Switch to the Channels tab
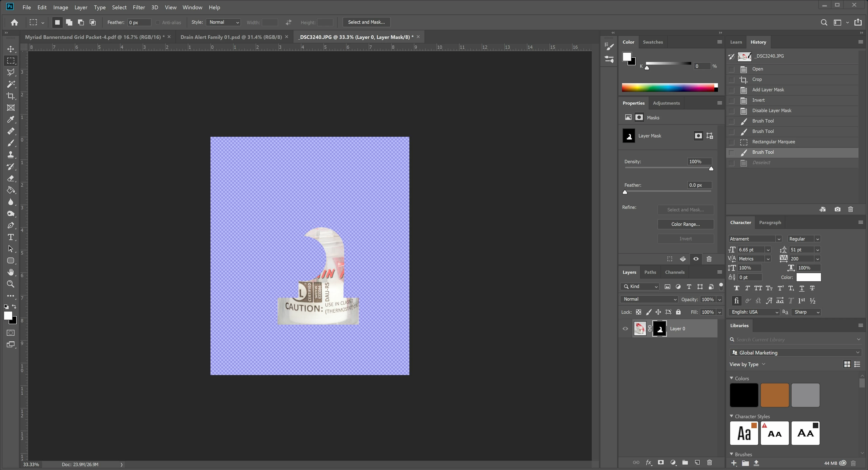 (675, 272)
